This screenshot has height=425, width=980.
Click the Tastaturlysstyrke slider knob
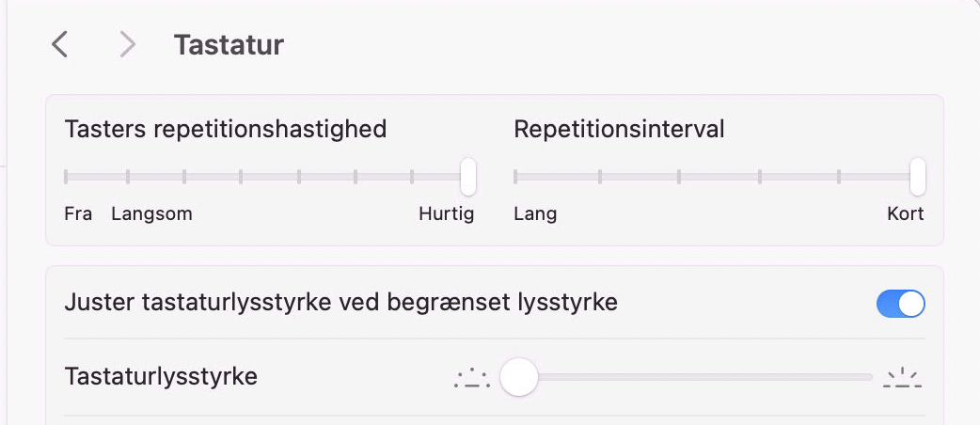point(518,377)
